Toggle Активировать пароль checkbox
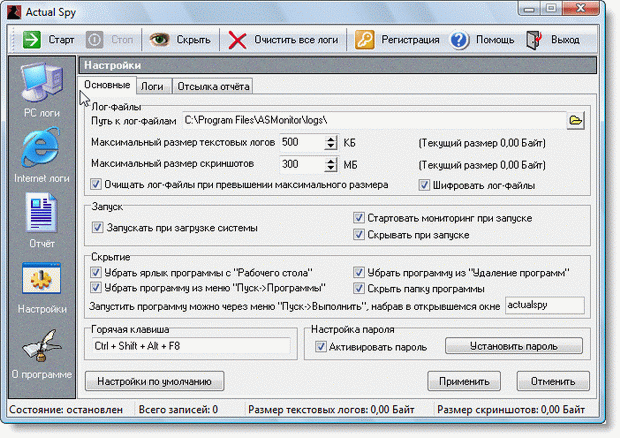620x438 pixels. point(320,347)
